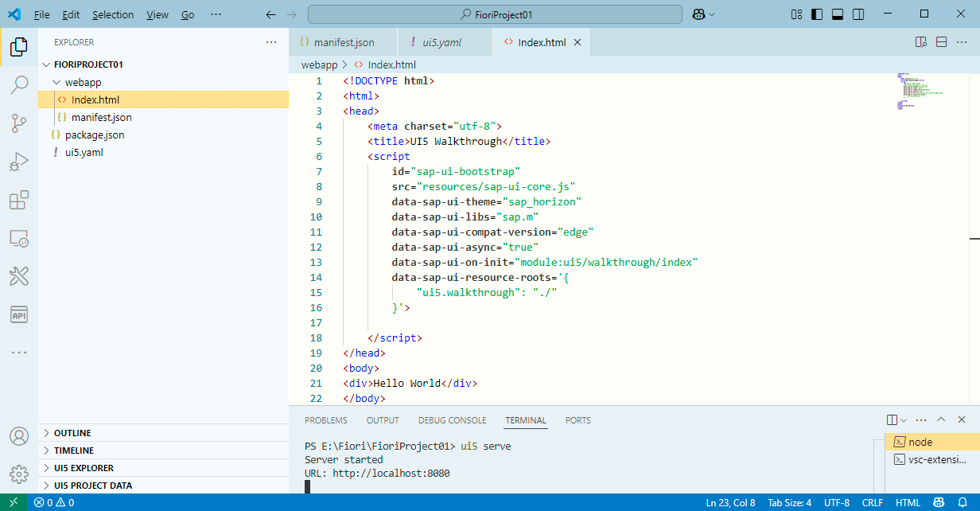980x511 pixels.
Task: Open the Source Control view
Action: tap(19, 123)
